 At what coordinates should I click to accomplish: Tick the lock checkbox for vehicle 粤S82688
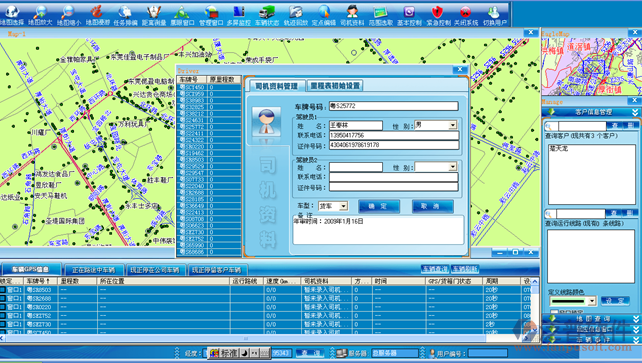point(3,298)
